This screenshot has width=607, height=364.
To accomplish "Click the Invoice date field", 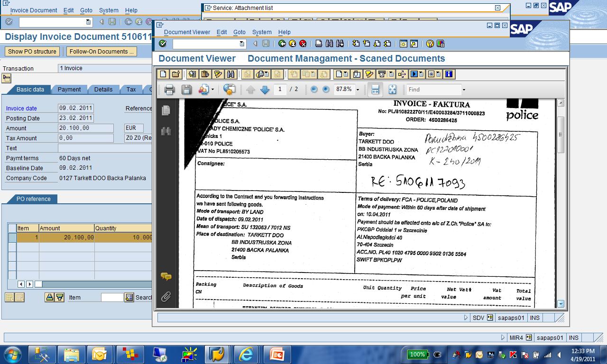I will pos(76,108).
